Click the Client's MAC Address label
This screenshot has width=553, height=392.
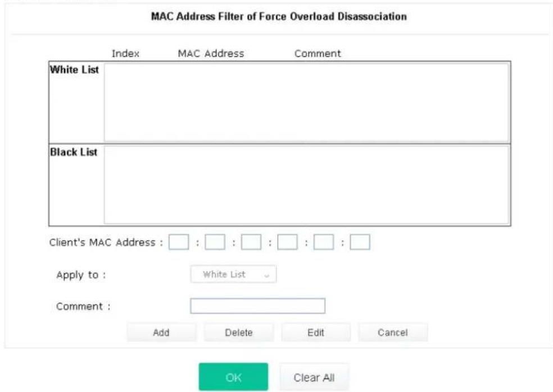click(106, 243)
